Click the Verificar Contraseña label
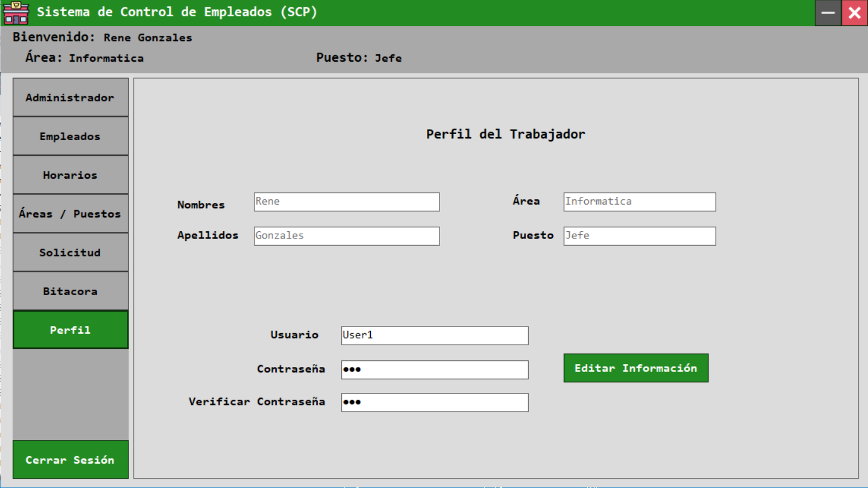The image size is (868, 488). 257,401
